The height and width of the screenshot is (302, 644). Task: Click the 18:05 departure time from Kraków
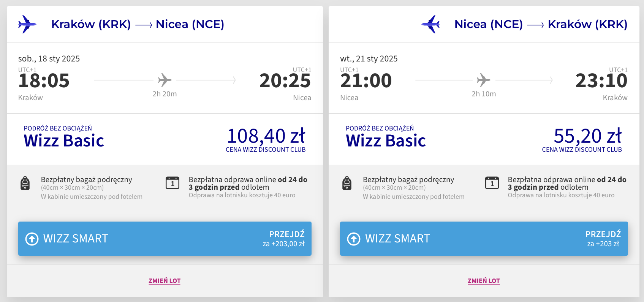point(44,81)
